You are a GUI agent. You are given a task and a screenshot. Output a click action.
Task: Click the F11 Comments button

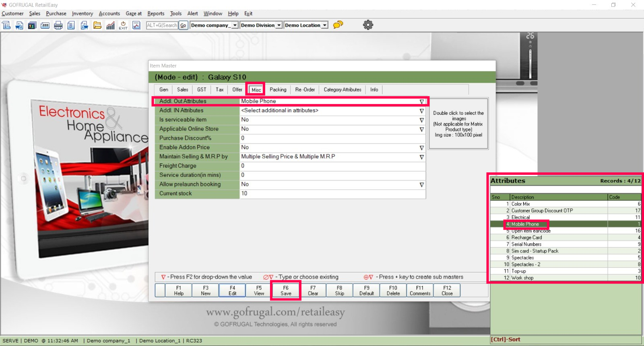pos(420,290)
